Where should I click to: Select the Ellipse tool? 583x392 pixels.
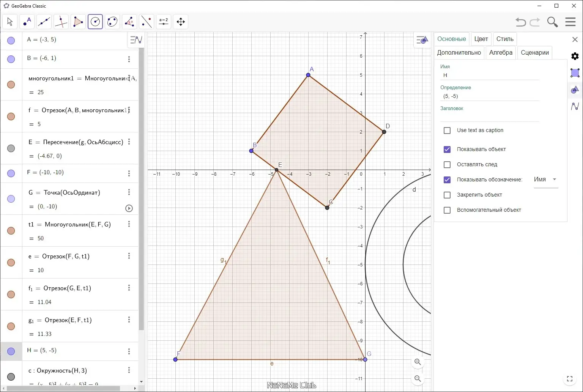[x=112, y=22]
